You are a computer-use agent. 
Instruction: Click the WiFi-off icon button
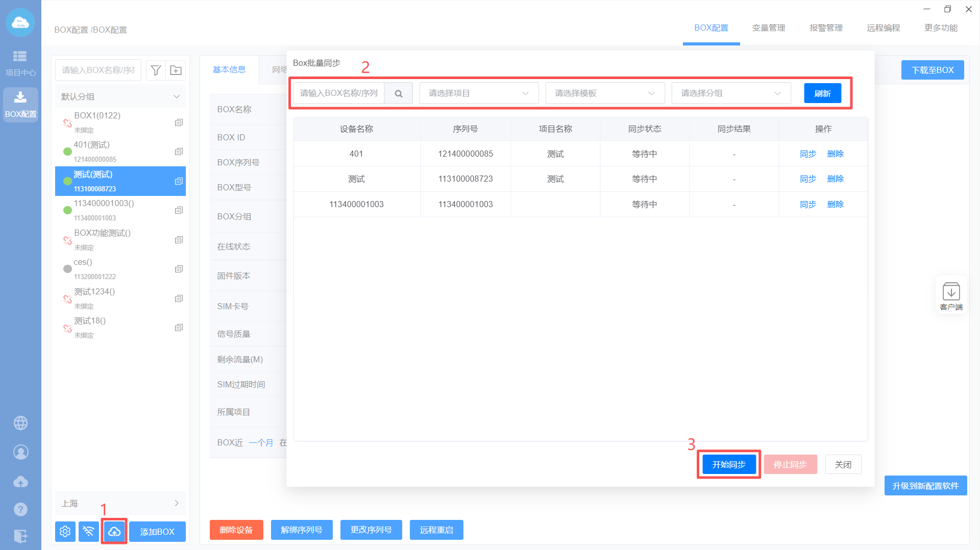click(89, 532)
